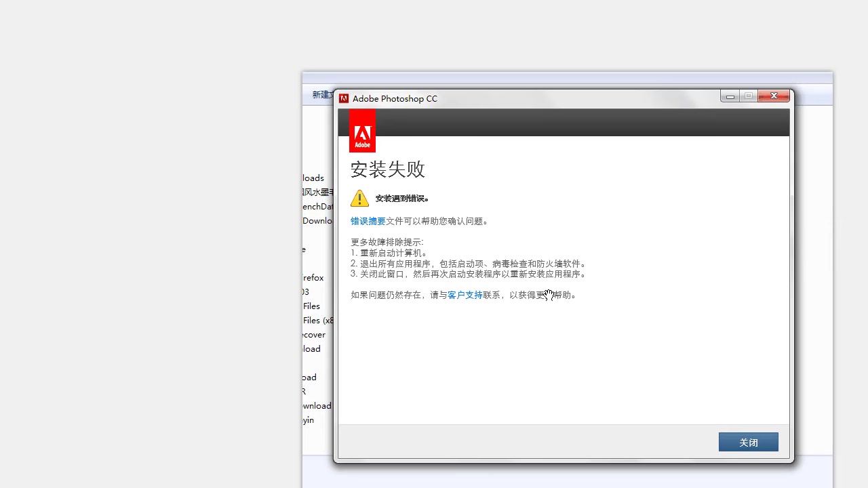Click the red Adobe logo badge
The height and width of the screenshot is (488, 868).
[362, 131]
